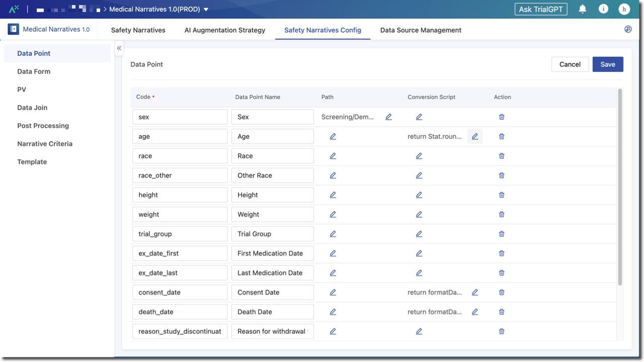Edit conversion script for ex_date_last row
The image size is (644, 362).
pos(419,273)
